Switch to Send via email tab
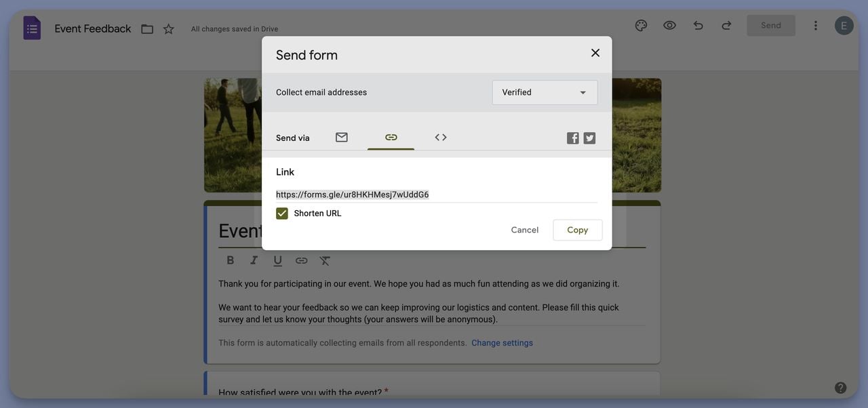Viewport: 868px width, 408px height. [x=342, y=138]
